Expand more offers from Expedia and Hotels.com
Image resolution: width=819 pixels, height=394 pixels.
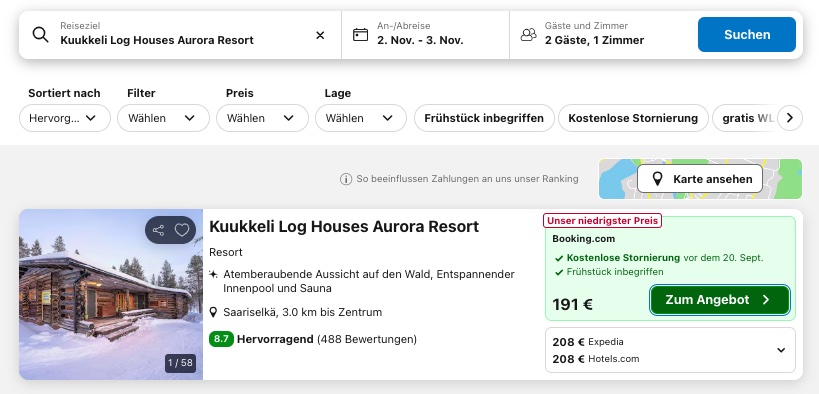coord(781,350)
